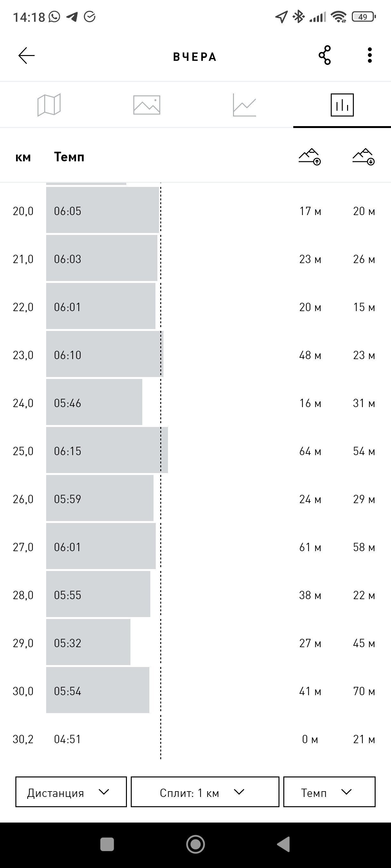Select the bar chart splits tab
The width and height of the screenshot is (391, 868).
342,105
